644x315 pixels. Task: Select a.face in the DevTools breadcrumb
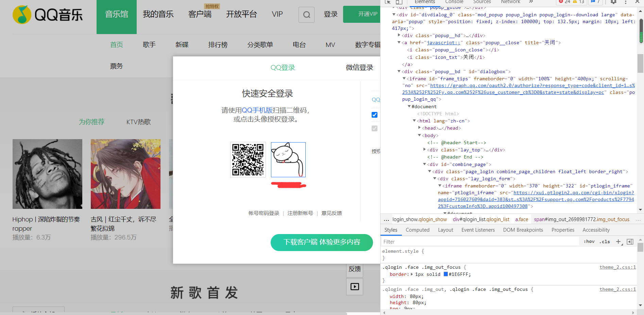click(522, 219)
